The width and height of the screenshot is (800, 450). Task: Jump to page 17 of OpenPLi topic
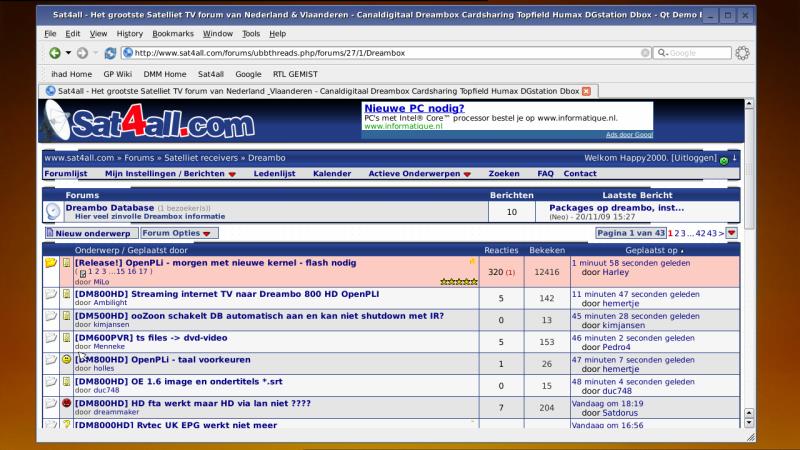[143, 271]
